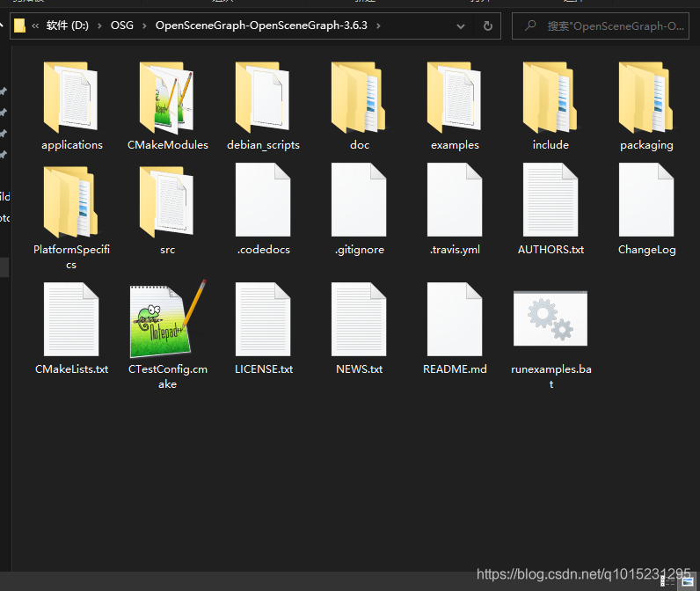
Task: Navigate to 软件 (D:) in breadcrumb
Action: click(68, 26)
